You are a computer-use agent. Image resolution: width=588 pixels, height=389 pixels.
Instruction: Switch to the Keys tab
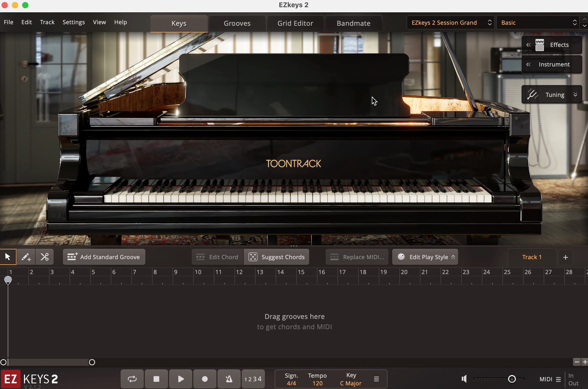pos(179,23)
